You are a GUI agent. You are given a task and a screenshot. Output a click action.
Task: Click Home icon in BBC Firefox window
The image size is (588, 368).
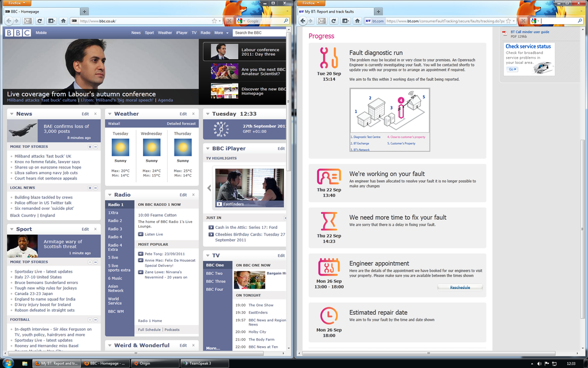click(x=63, y=21)
